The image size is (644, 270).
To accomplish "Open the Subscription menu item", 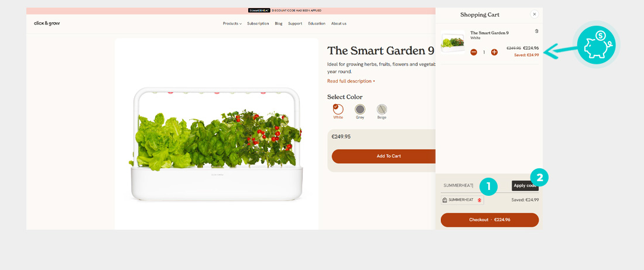I will point(258,23).
